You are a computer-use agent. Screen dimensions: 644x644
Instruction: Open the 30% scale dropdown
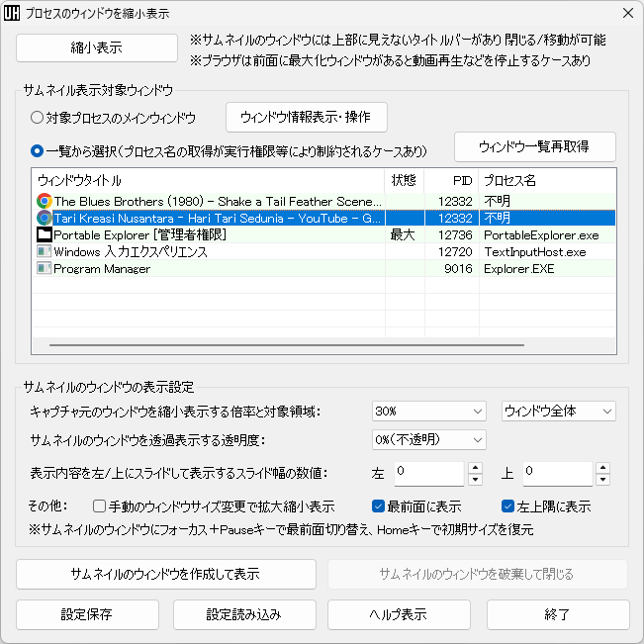[x=429, y=411]
